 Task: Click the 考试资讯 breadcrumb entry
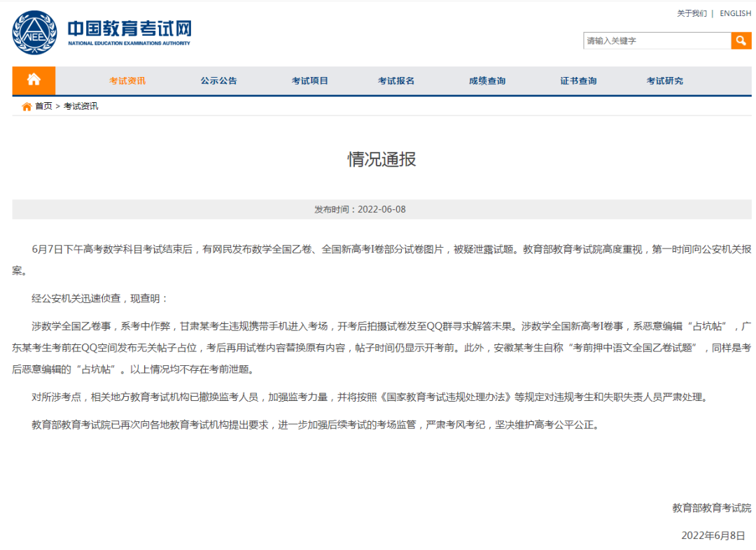(x=82, y=106)
